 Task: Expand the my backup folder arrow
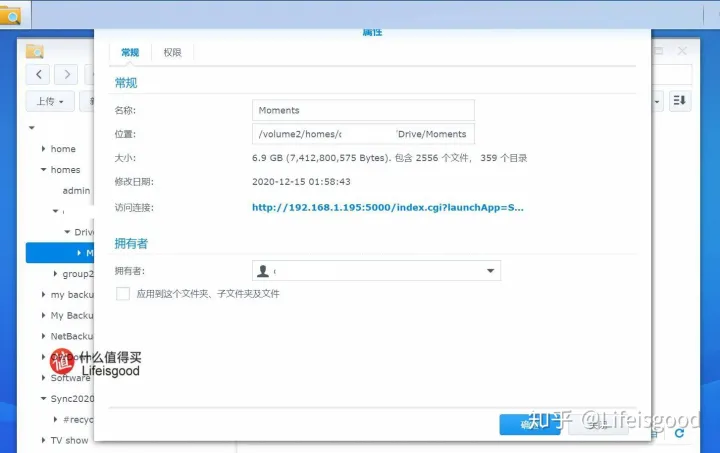pyautogui.click(x=43, y=294)
